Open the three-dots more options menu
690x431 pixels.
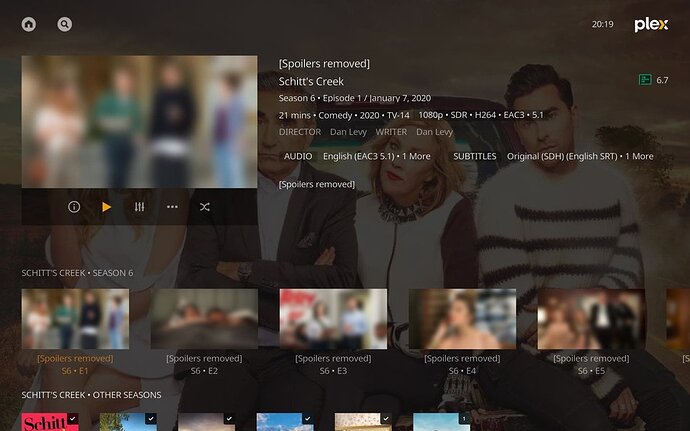point(172,206)
